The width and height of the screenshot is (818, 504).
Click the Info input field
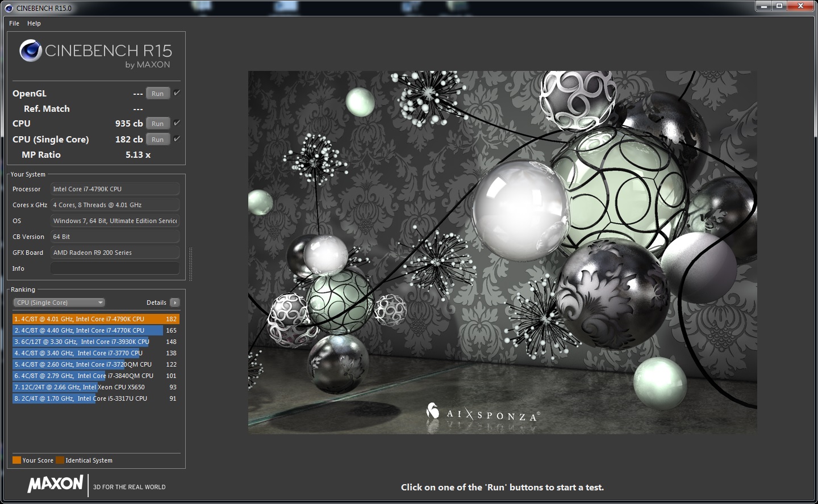point(115,268)
